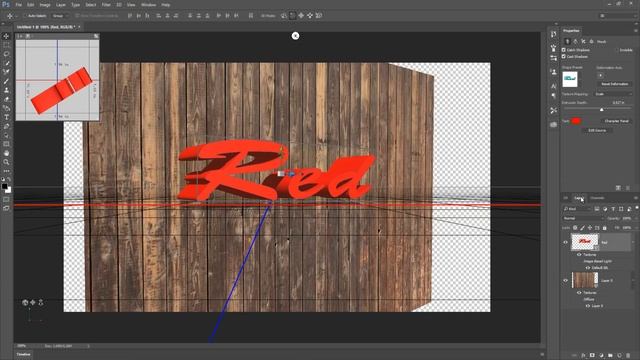Screen dimensions: 640x360
Task: Select the Hand tool
Action: tap(6, 153)
